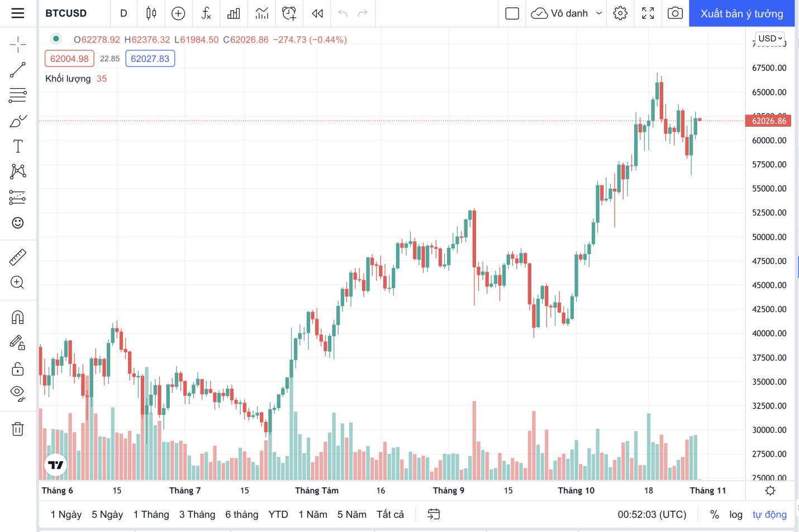The height and width of the screenshot is (532, 799).
Task: Select the 1 Tháng range
Action: [x=151, y=514]
